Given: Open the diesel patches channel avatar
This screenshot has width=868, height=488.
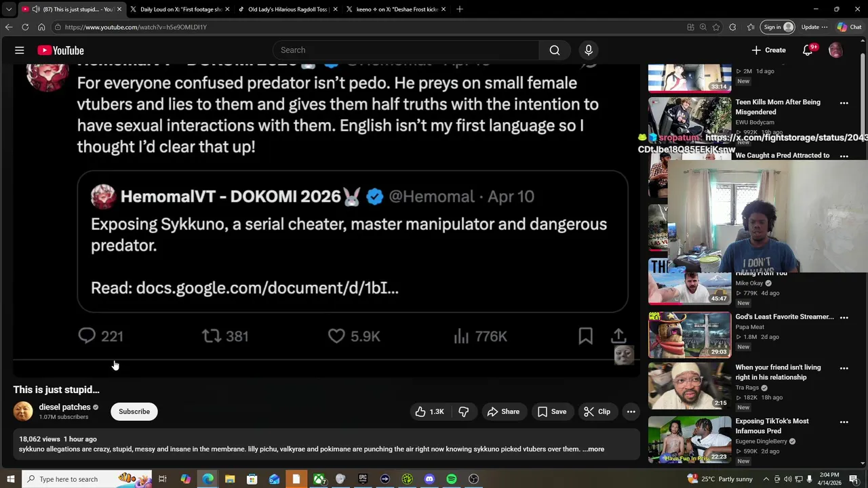Looking at the screenshot, I should pos(23,411).
